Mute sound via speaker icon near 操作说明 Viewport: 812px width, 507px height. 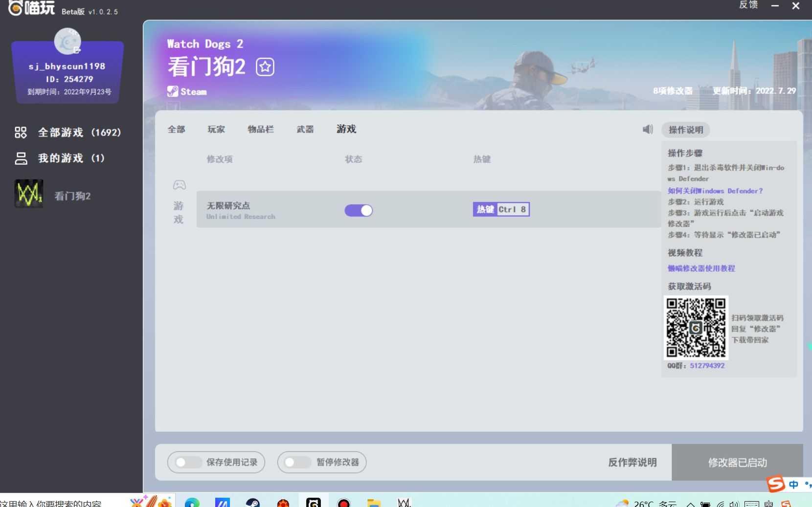click(x=647, y=129)
